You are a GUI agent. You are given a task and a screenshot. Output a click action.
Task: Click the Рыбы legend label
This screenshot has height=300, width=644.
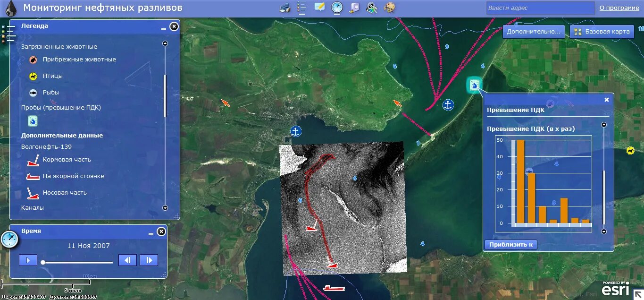pyautogui.click(x=50, y=93)
